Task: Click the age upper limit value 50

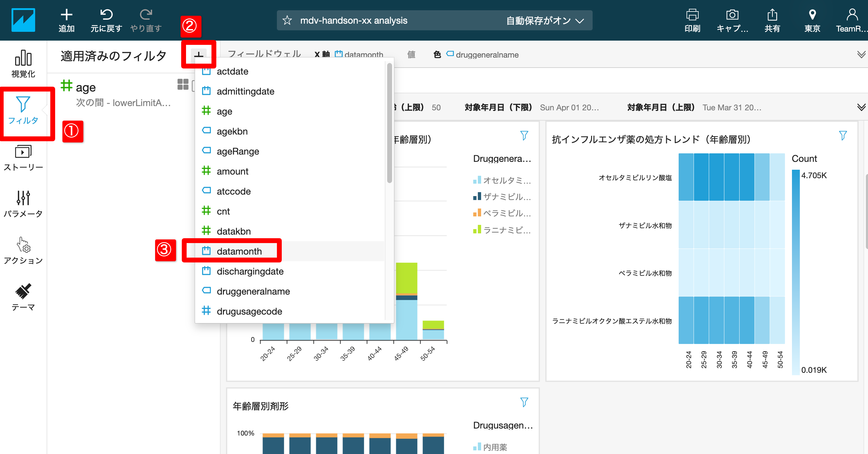Action: [x=436, y=108]
